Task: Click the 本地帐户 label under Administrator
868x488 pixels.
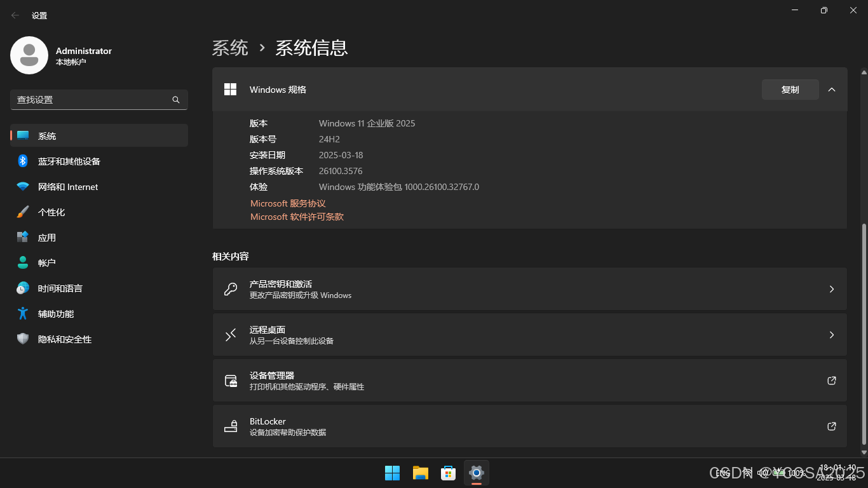Action: (x=71, y=62)
